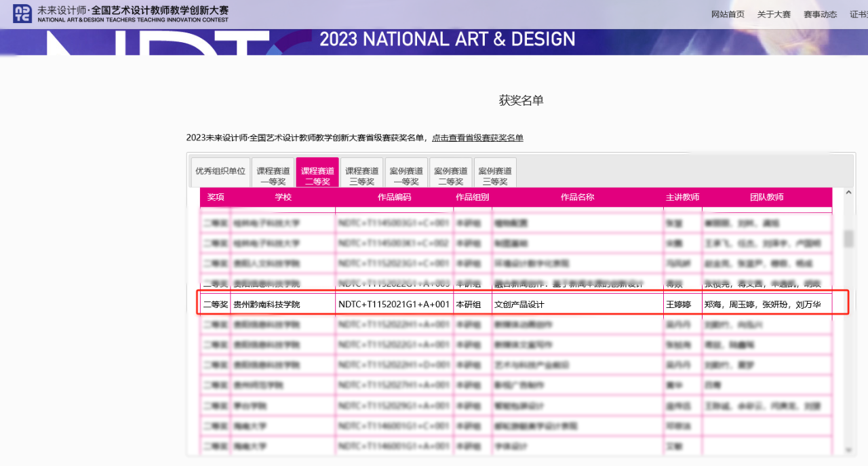Click the code NDTC+T1152021G1+A+001

coord(394,305)
